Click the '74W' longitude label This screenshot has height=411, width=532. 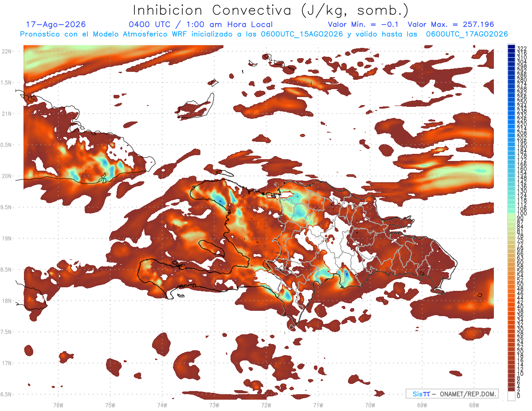(162, 405)
